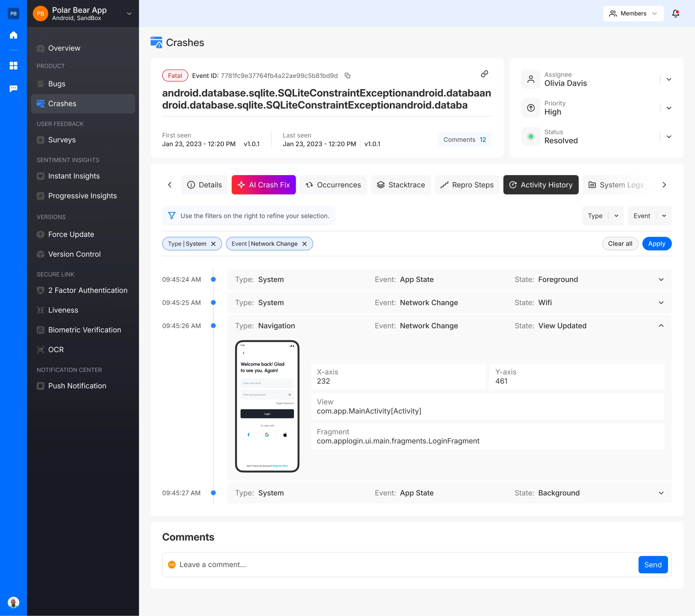Remove the Event Network Change filter chip
695x616 pixels.
pyautogui.click(x=304, y=244)
